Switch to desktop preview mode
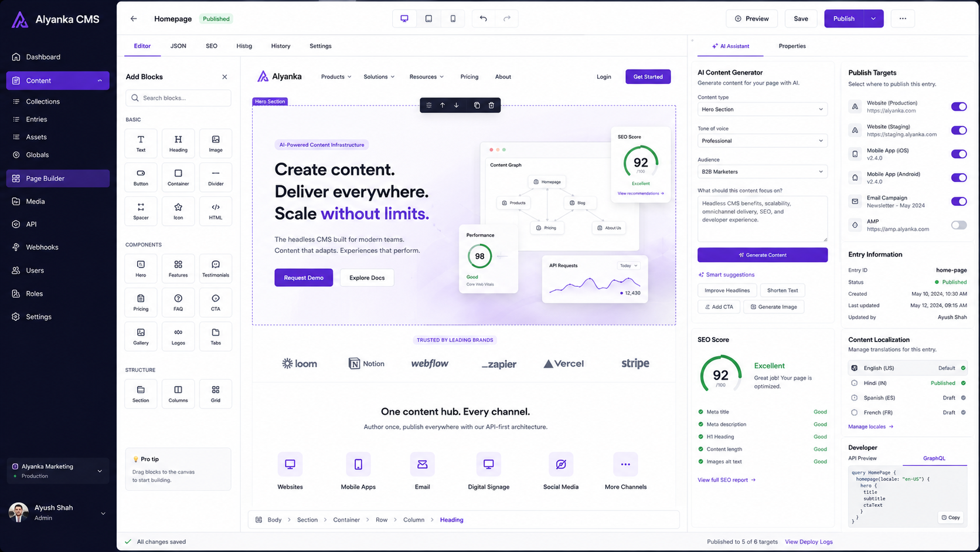This screenshot has height=552, width=980. pyautogui.click(x=404, y=19)
